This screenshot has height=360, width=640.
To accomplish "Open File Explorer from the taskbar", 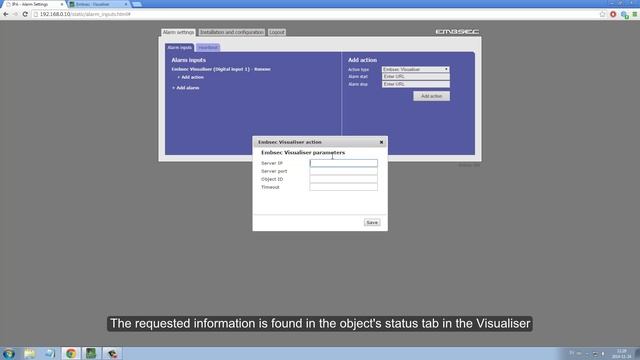I will (29, 353).
